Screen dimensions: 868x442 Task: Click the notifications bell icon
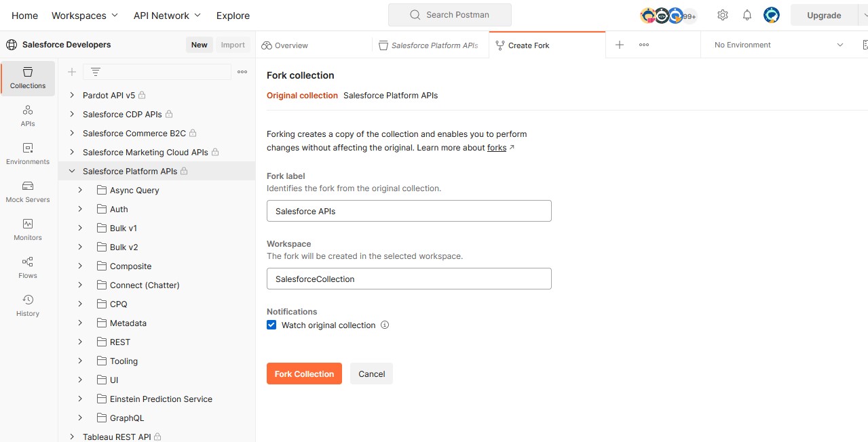click(x=747, y=14)
